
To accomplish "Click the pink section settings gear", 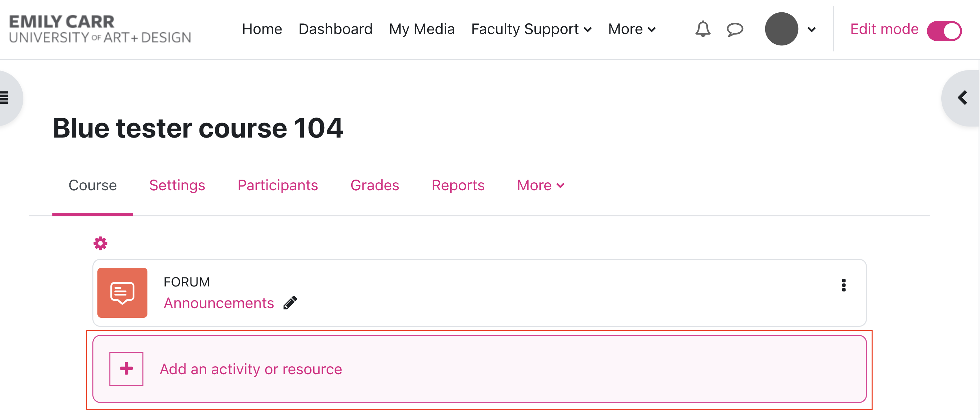I will [x=100, y=243].
